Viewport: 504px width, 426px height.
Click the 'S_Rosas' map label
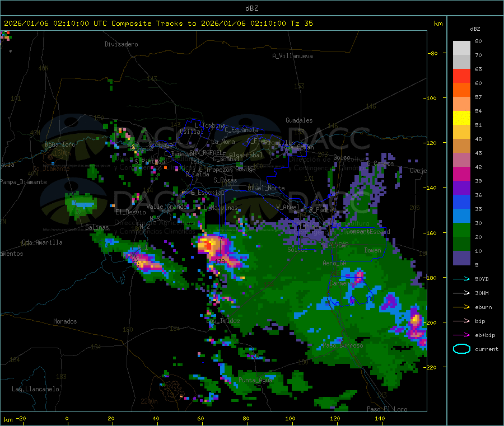point(225,180)
